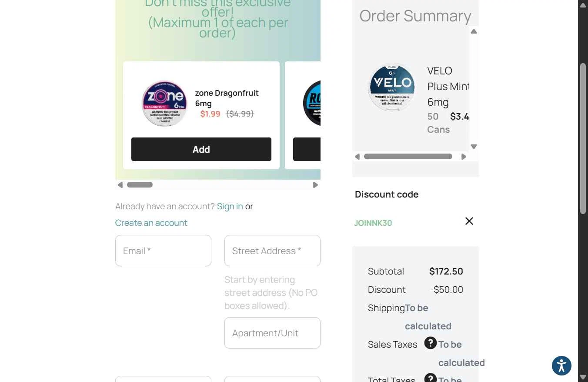Click the Total Taxes help icon

click(x=430, y=378)
